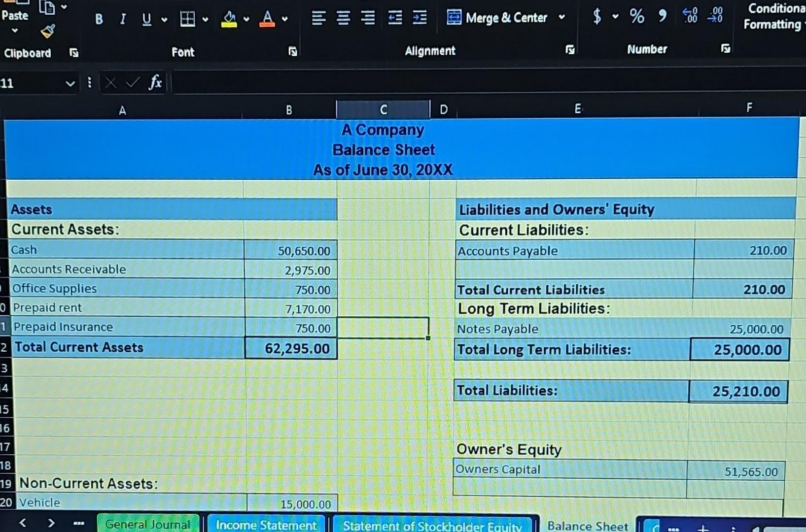Apply italic formatting
Viewport: 806px width, 532px height.
coord(122,19)
